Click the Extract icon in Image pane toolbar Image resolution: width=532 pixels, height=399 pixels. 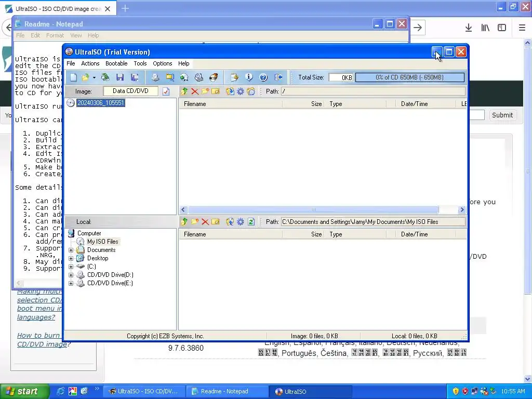coord(230,91)
